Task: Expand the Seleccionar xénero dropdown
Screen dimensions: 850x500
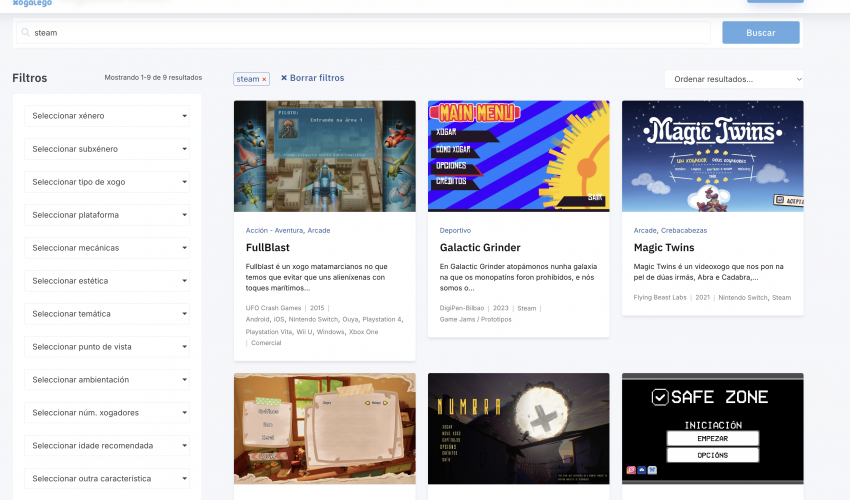Action: coord(107,116)
